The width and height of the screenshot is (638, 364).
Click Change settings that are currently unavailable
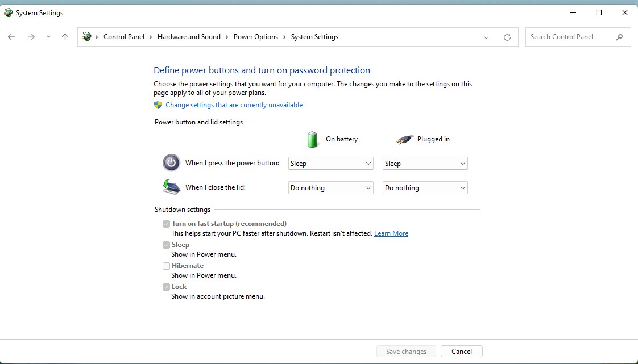(x=234, y=105)
